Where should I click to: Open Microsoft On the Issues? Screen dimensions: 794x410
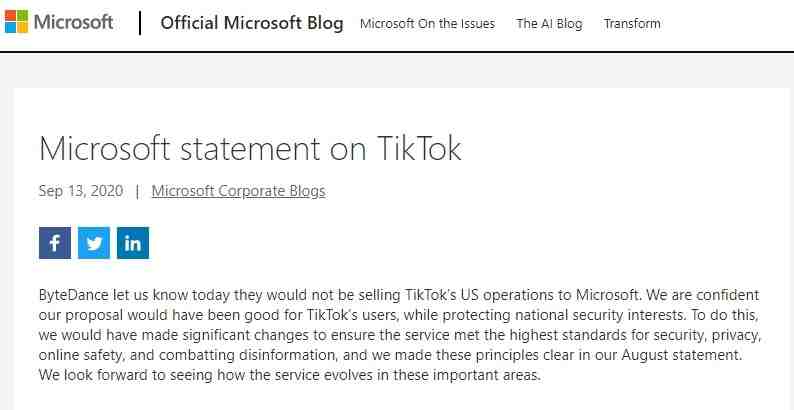427,23
